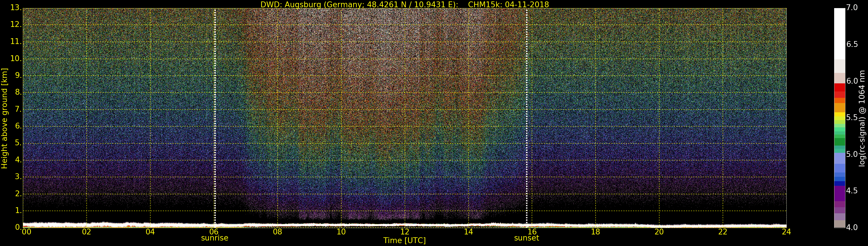868x246 pixels.
Task: Click the 00 tick at the time axis start
Action: point(26,232)
